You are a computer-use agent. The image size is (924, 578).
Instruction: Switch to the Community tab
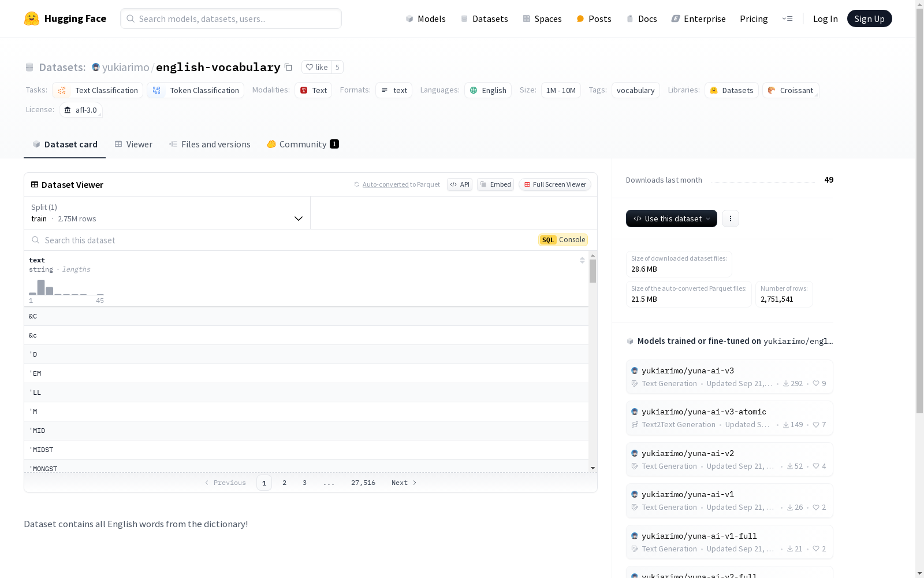(x=303, y=144)
